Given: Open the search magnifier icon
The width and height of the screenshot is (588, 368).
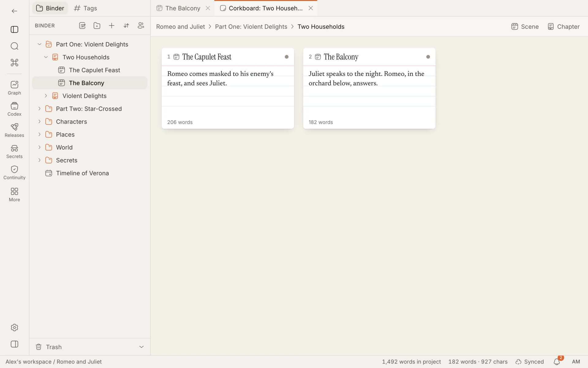Looking at the screenshot, I should pyautogui.click(x=14, y=46).
